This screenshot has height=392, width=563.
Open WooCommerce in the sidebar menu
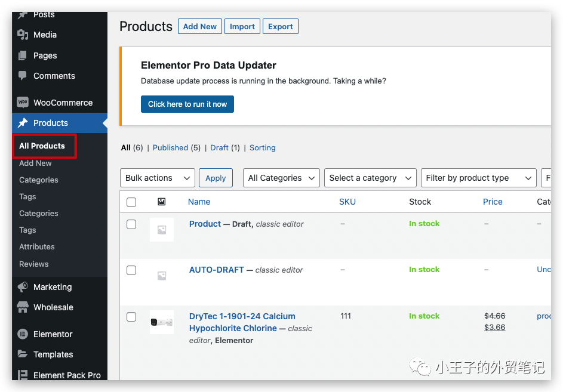pyautogui.click(x=60, y=103)
